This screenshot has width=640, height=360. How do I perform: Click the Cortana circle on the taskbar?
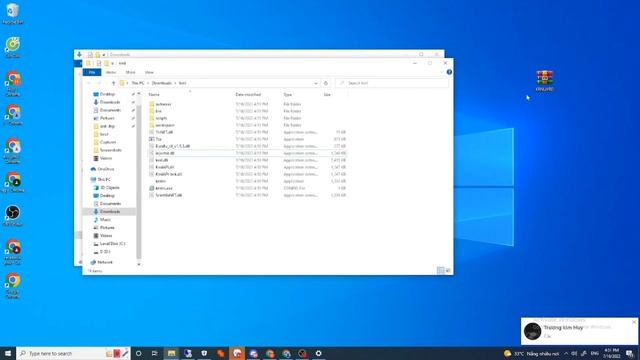coord(138,353)
